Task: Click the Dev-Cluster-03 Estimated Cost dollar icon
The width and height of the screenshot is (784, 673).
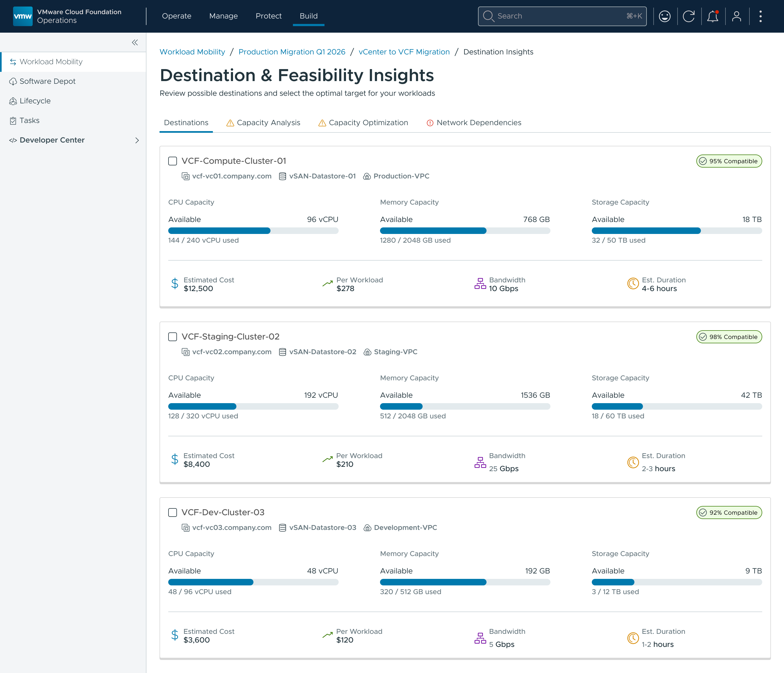Action: click(174, 635)
